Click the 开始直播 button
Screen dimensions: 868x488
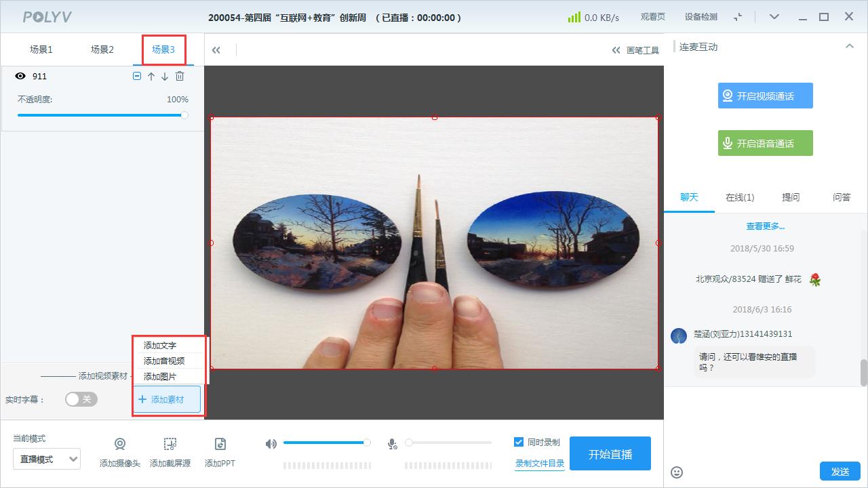[610, 453]
